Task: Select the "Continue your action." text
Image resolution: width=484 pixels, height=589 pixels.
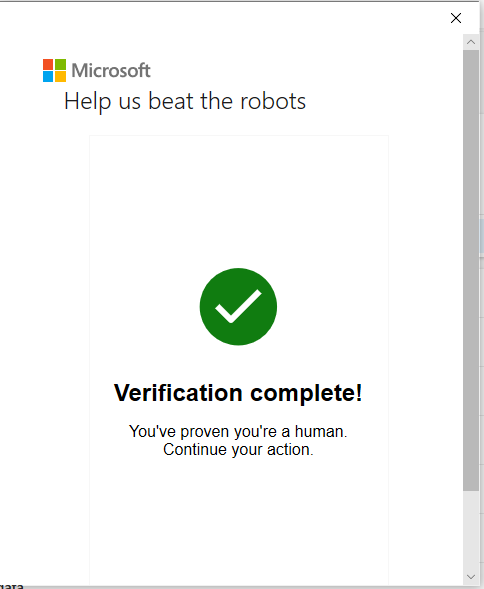Action: point(238,449)
